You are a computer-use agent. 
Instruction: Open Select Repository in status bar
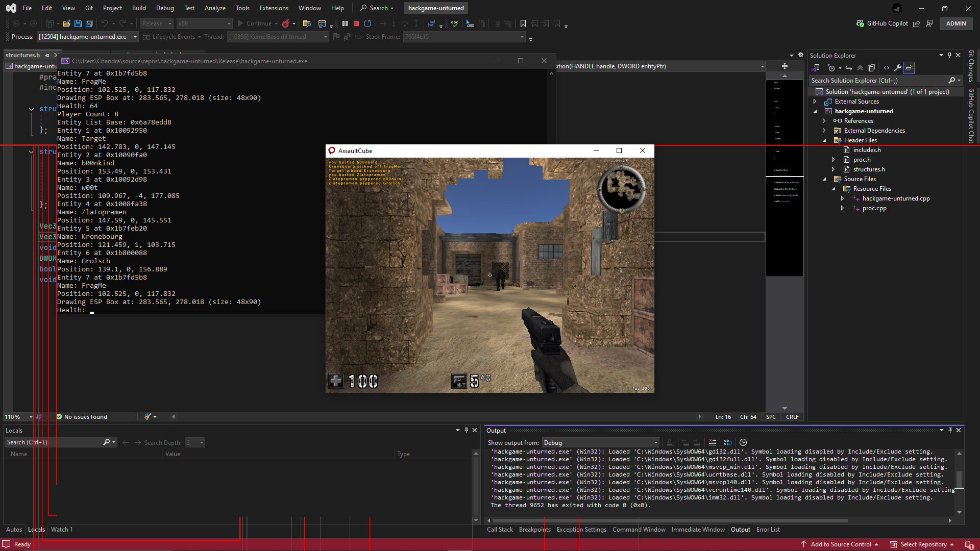pos(922,544)
